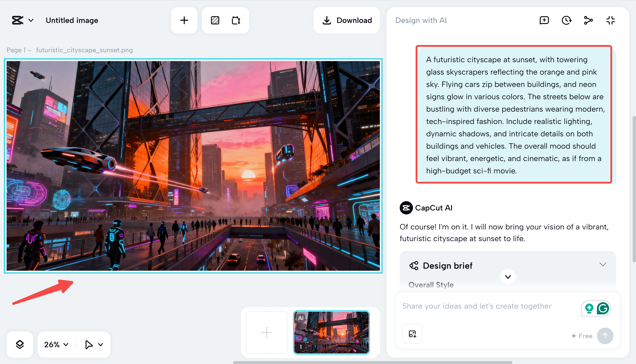Click the plus add button in toolbar

[184, 20]
